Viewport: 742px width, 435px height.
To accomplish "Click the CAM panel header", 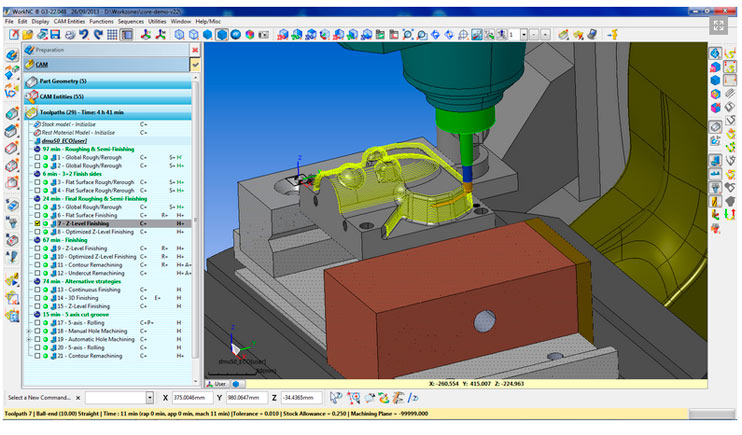I will click(x=106, y=64).
